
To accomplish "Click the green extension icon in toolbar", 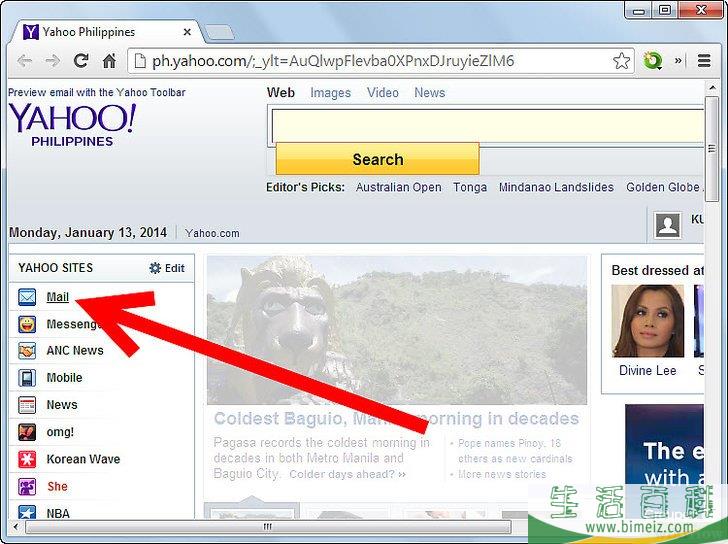I will (652, 61).
